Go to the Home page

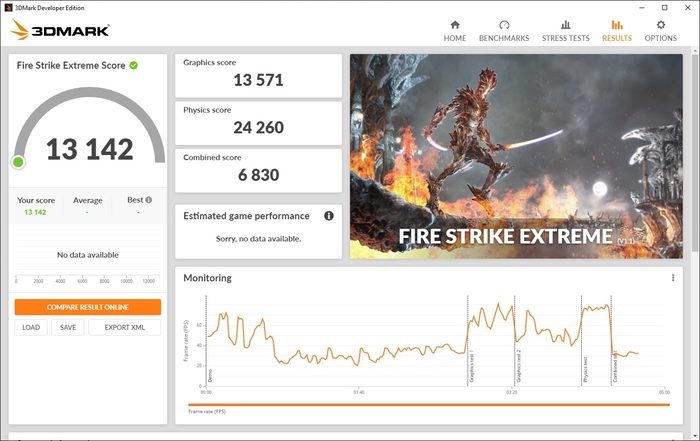tap(455, 30)
